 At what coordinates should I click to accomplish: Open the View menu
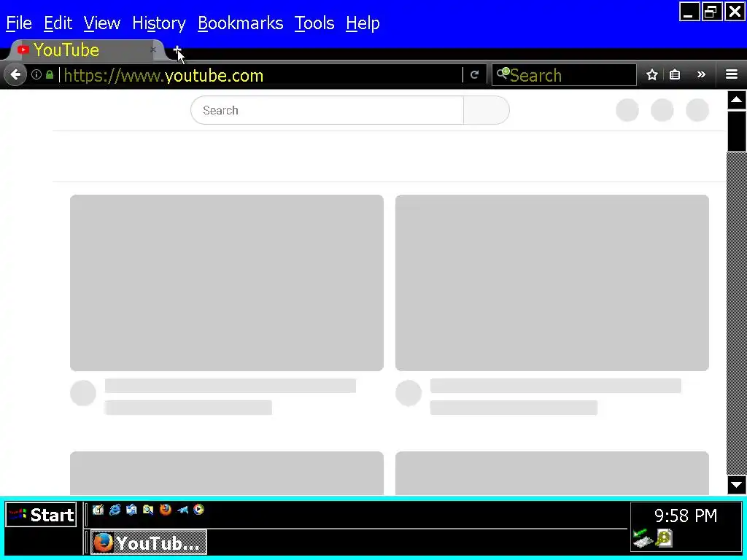(x=102, y=23)
